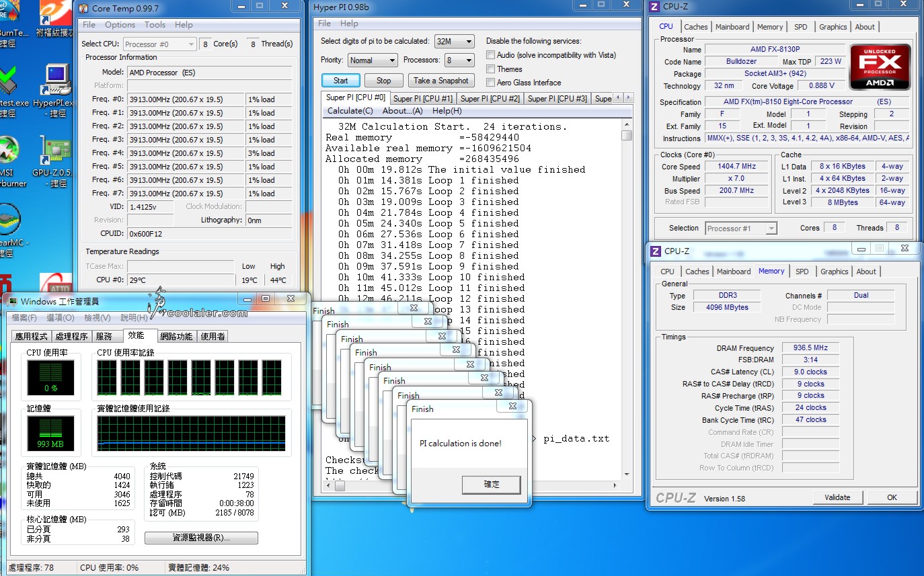Open the digits of pi 32M dropdown

(455, 41)
